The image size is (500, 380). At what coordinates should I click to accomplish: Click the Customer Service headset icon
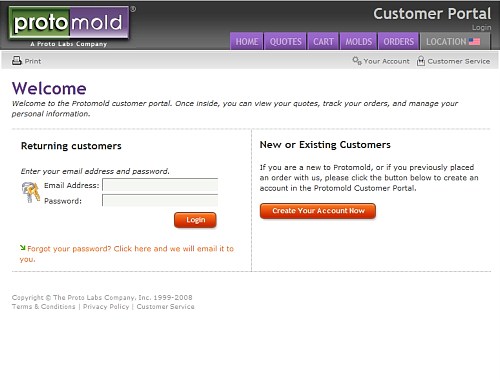tap(421, 61)
